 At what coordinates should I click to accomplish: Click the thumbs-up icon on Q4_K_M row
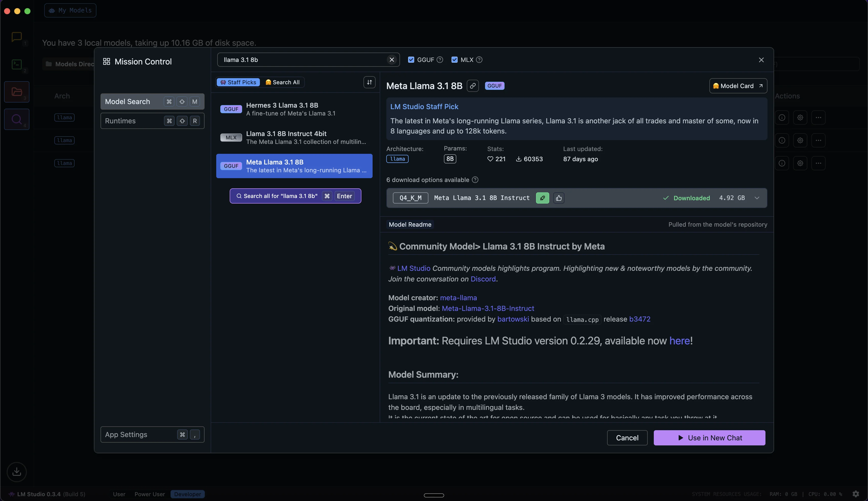tap(559, 198)
